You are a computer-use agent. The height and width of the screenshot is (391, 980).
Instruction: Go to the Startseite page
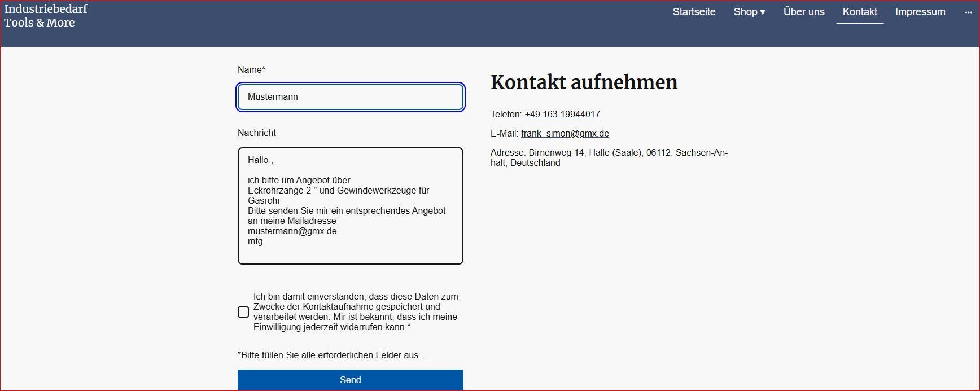[694, 12]
